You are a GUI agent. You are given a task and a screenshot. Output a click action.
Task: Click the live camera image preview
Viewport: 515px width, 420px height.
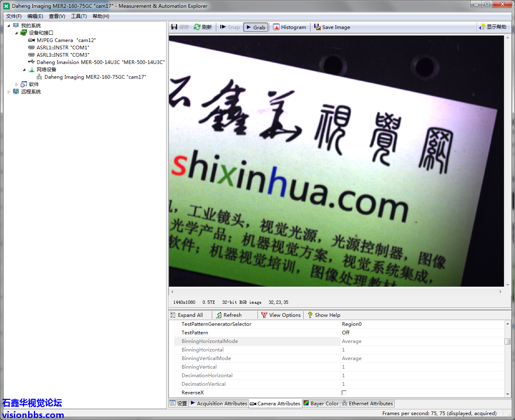click(336, 161)
